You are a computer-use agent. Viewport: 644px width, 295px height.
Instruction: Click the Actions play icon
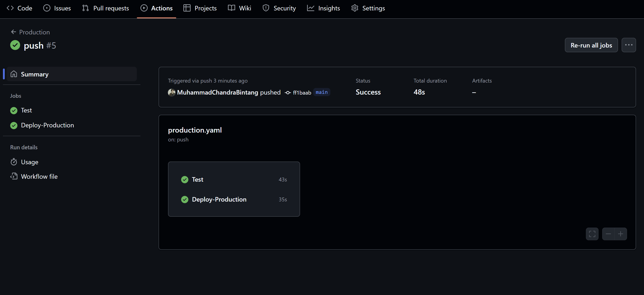point(144,8)
